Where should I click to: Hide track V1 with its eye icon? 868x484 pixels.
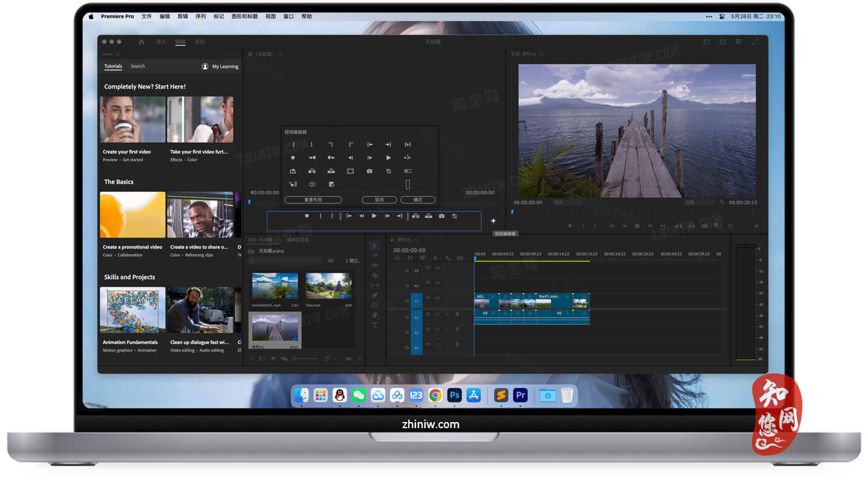tap(437, 298)
